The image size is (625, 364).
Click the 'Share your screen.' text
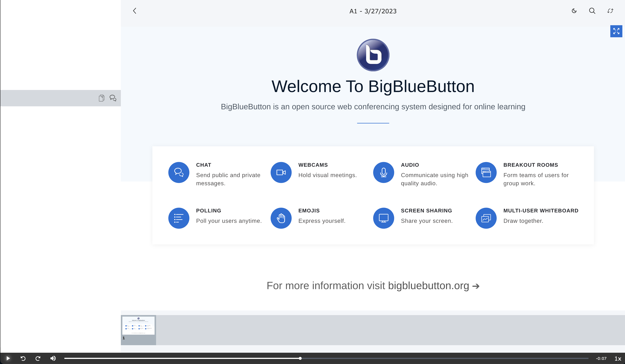[x=427, y=221]
